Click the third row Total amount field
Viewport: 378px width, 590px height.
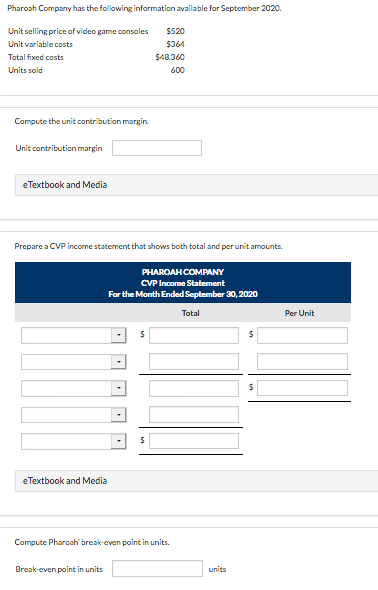[194, 388]
